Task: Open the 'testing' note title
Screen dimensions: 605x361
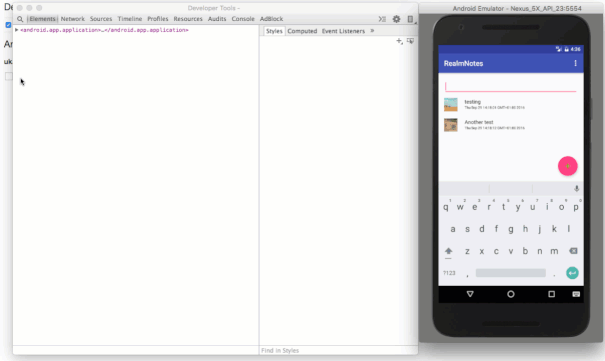Action: pyautogui.click(x=473, y=102)
